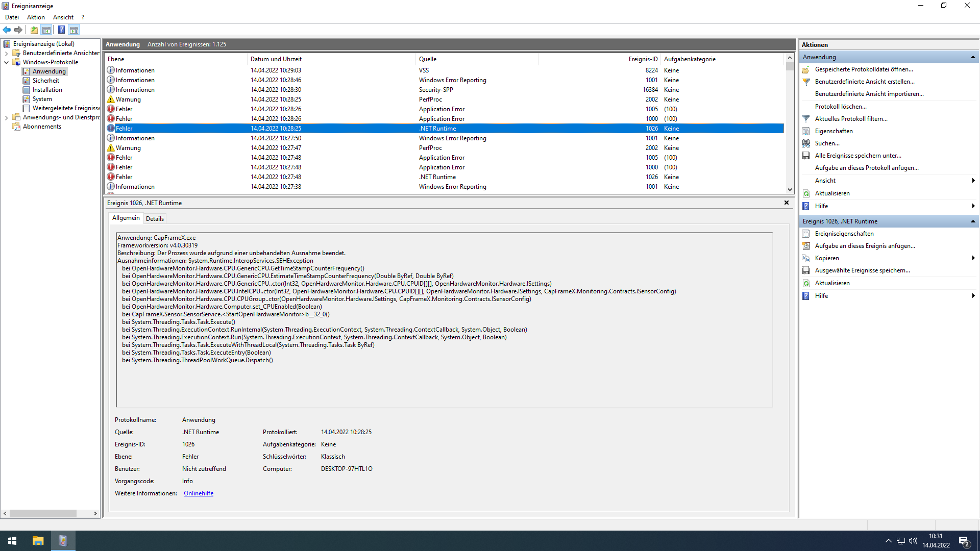Open the System log in the tree
Image resolution: width=980 pixels, height=551 pixels.
click(42, 99)
